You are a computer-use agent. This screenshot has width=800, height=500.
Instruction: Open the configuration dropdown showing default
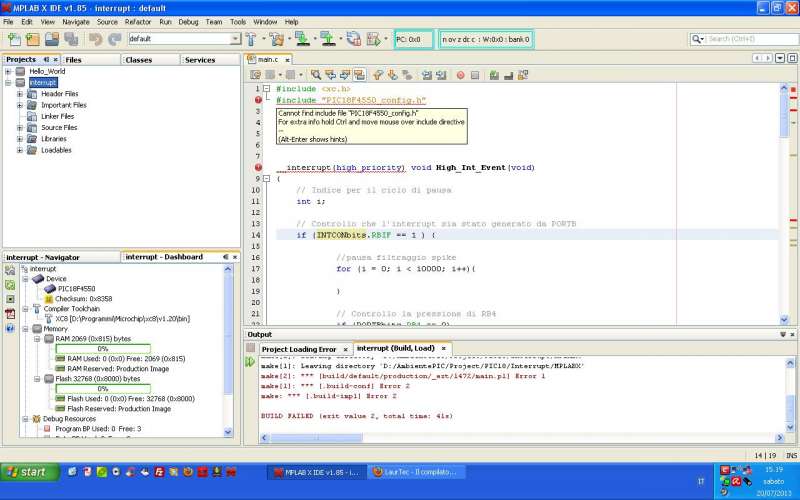click(235, 39)
